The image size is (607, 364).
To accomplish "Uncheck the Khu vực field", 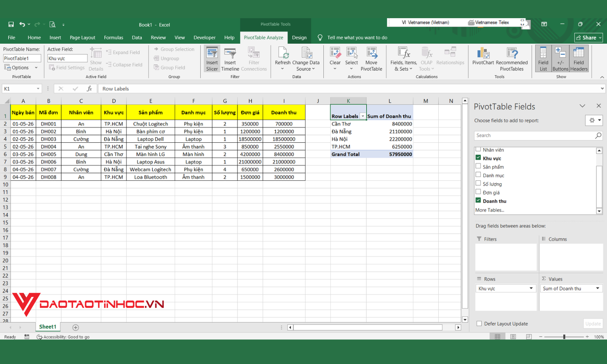I will tap(478, 158).
